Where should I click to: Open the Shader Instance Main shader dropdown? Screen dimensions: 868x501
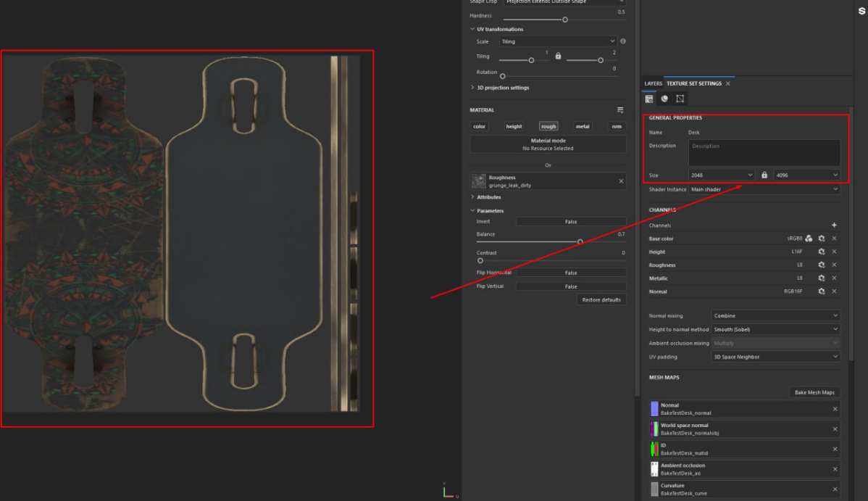tap(764, 189)
